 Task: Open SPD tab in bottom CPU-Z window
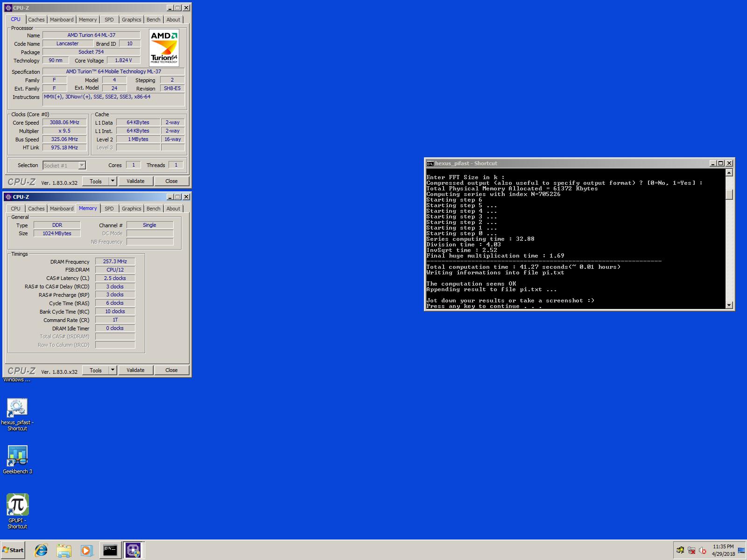point(109,209)
